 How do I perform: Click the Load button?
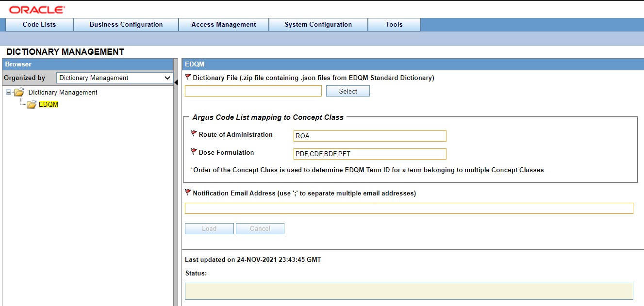[x=209, y=228]
